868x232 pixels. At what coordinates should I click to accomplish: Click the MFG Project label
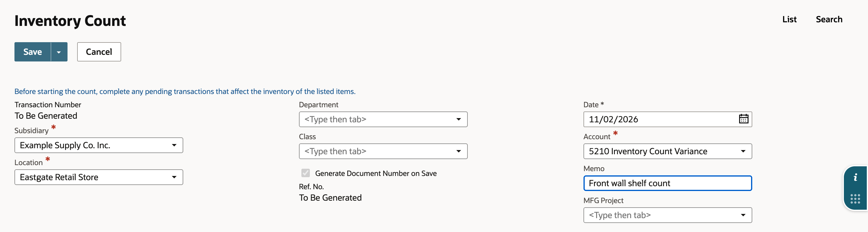point(603,200)
